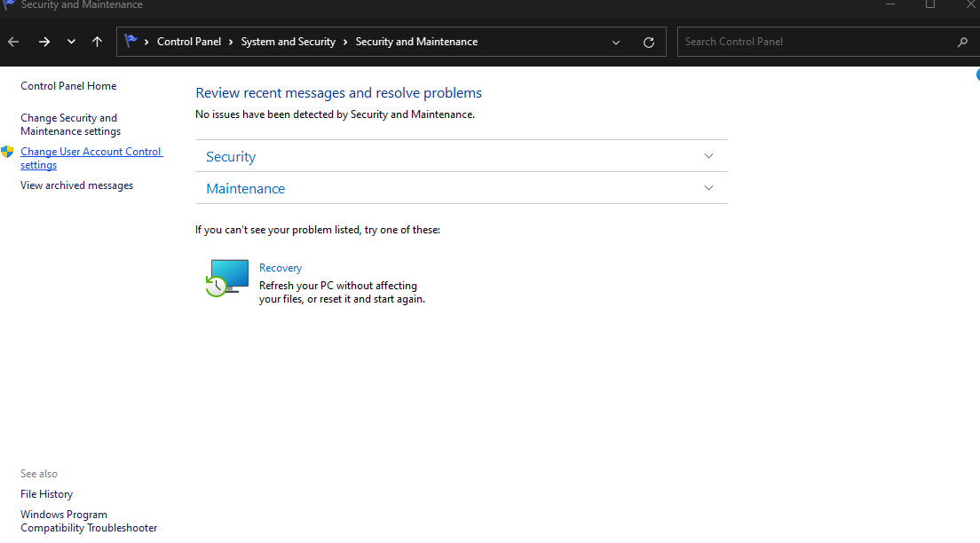Click the magnifier icon in search box
Viewport: 980px width, 543px height.
click(962, 42)
